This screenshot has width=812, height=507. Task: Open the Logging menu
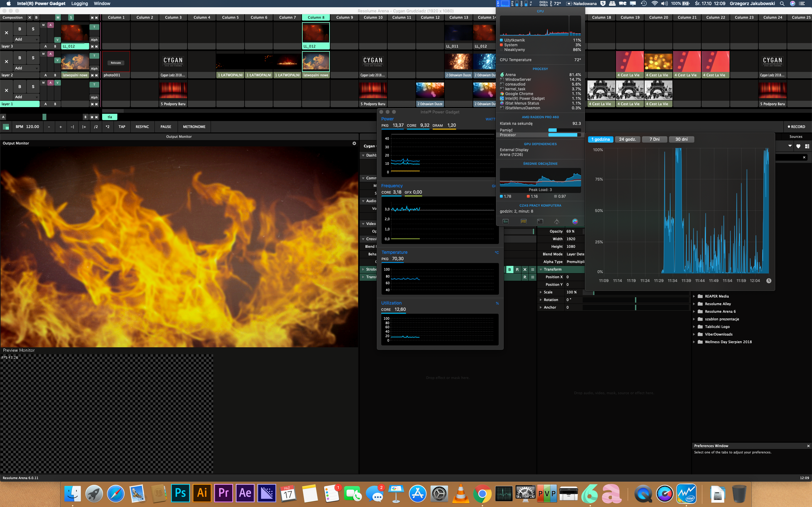coord(80,4)
